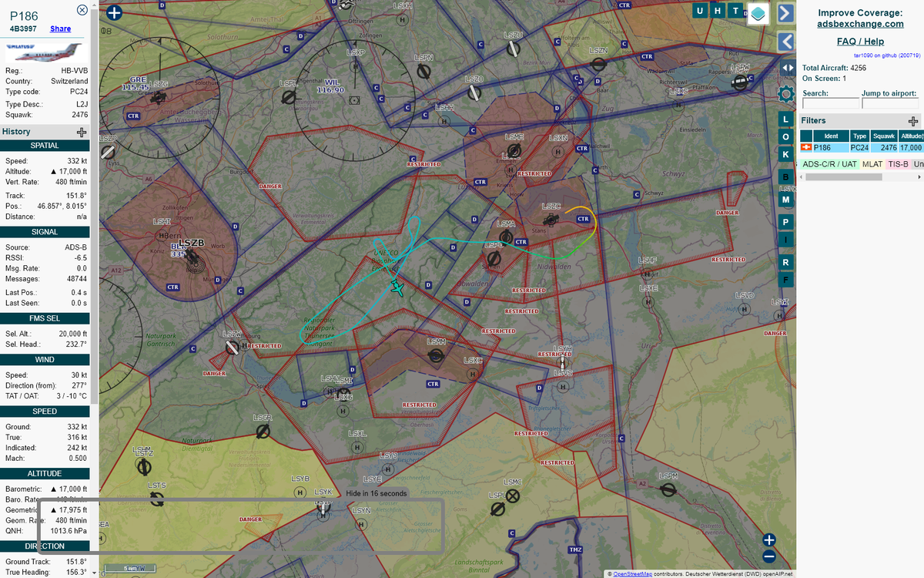The width and height of the screenshot is (924, 578).
Task: Zoom in with the map plus control
Action: 768,540
